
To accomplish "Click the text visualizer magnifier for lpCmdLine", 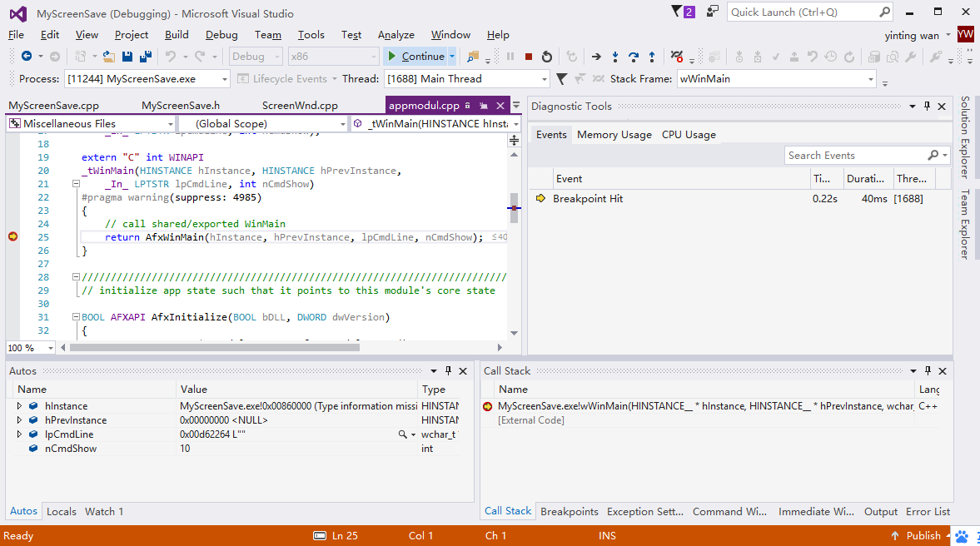I will (x=403, y=434).
